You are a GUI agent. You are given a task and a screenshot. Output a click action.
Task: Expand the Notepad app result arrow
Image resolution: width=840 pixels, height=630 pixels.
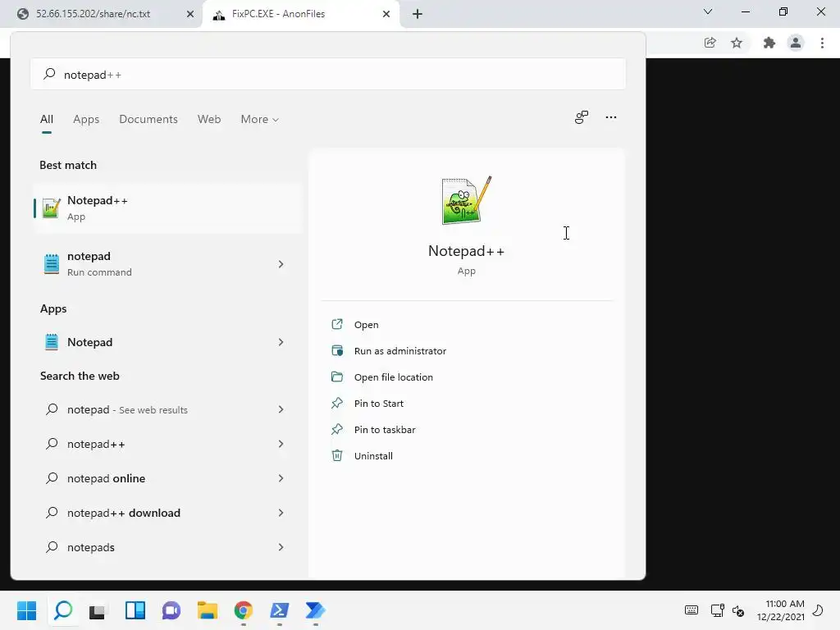pos(281,342)
